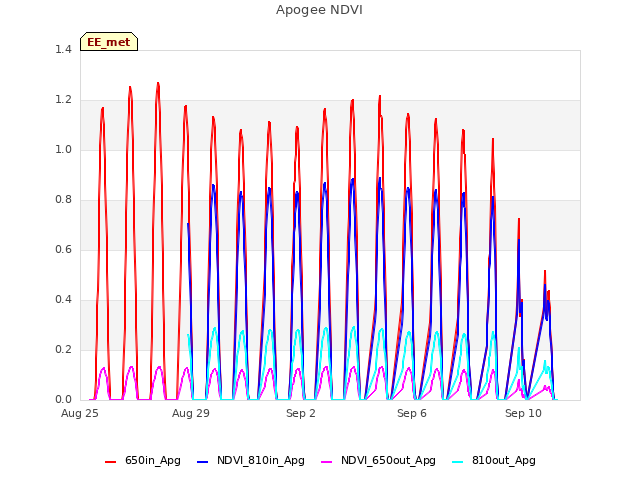Click the blue NDVI_810in_Apg legend swatch
640x480 pixels.
[x=202, y=462]
